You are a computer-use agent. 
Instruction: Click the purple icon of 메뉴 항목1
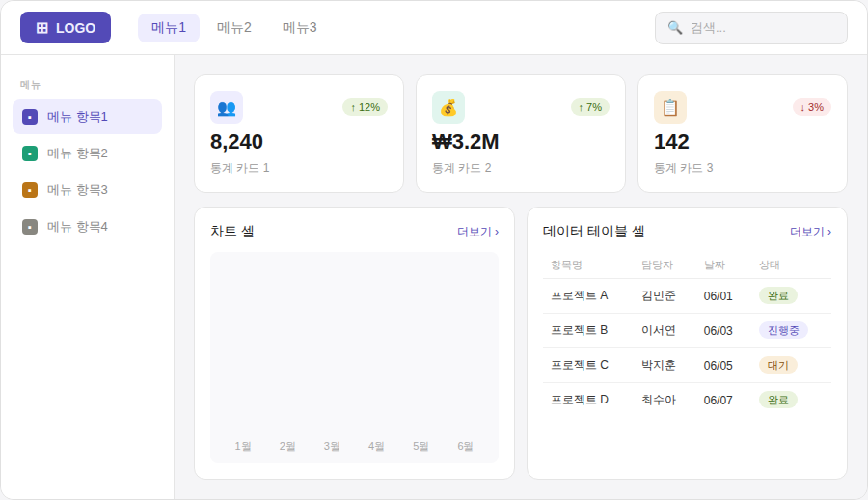tap(30, 117)
